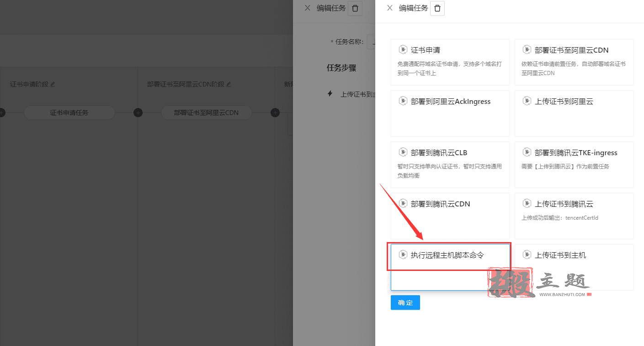The height and width of the screenshot is (346, 644).
Task: Click the icon beside 部署到腾讯云CDN
Action: [x=403, y=203]
